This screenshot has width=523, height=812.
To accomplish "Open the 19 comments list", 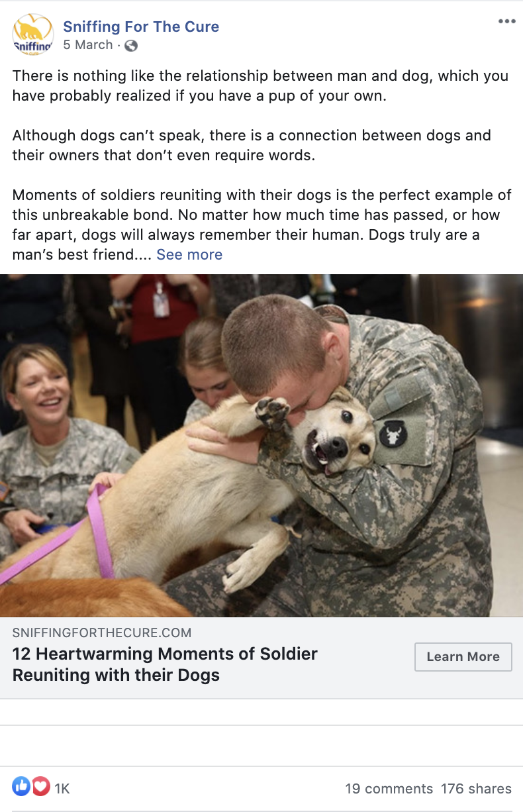I will pos(389,788).
